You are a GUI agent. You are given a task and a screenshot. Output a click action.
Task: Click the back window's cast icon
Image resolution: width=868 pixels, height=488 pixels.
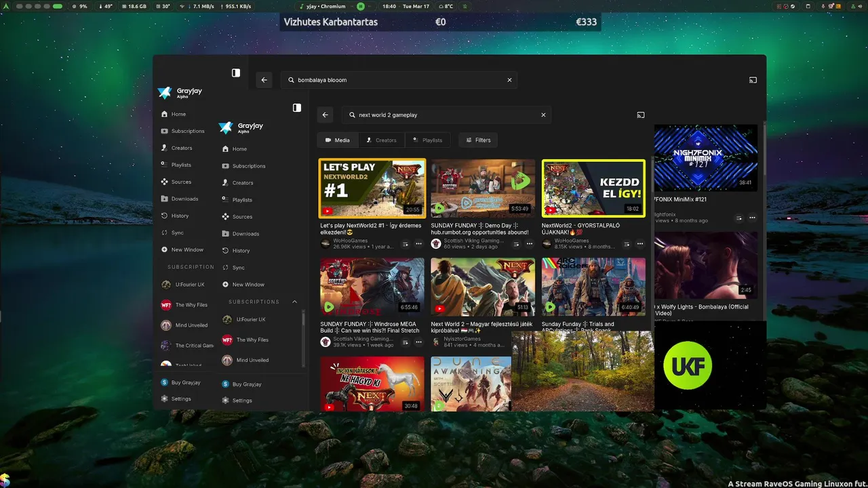[753, 80]
